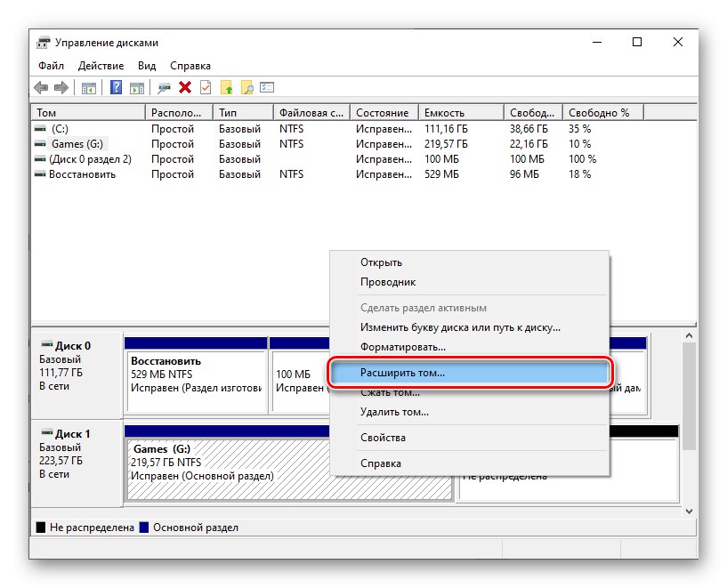Click the Back arrow toolbar icon
The width and height of the screenshot is (727, 588).
click(41, 87)
